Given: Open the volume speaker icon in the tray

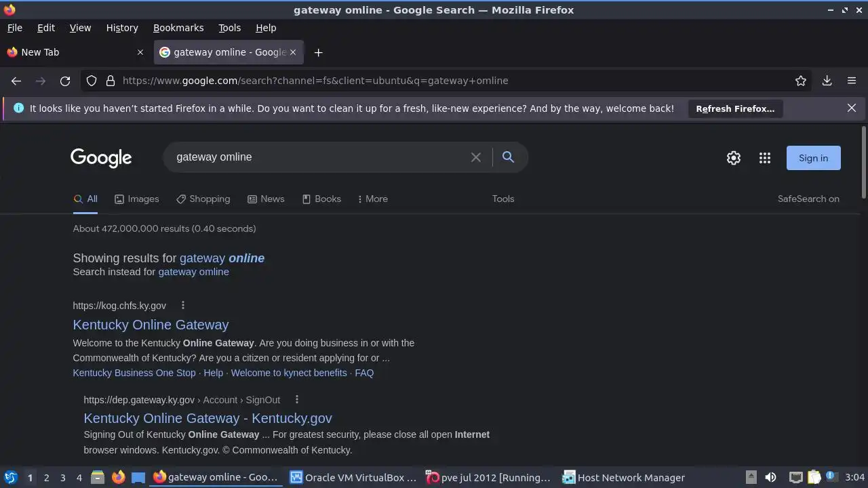Looking at the screenshot, I should click(770, 477).
